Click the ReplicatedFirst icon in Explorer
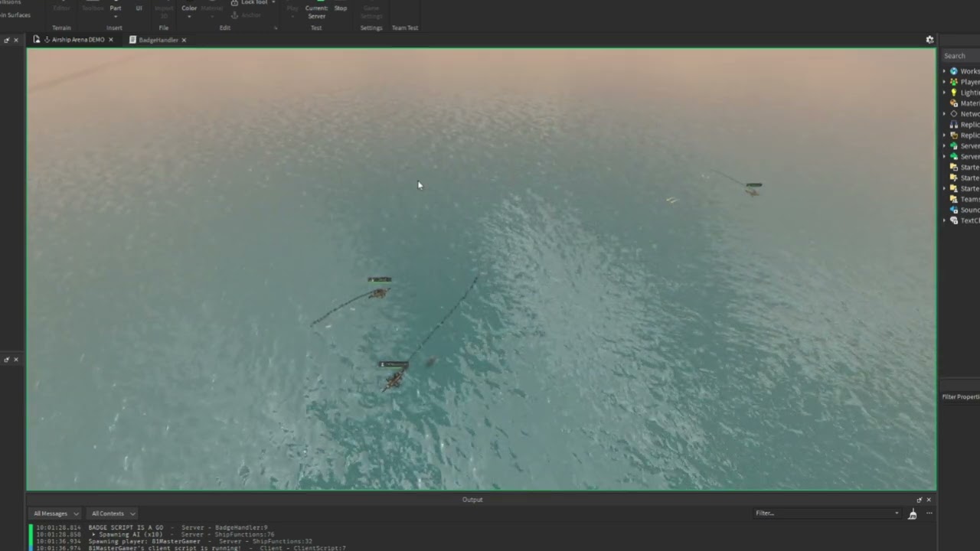 coord(953,125)
